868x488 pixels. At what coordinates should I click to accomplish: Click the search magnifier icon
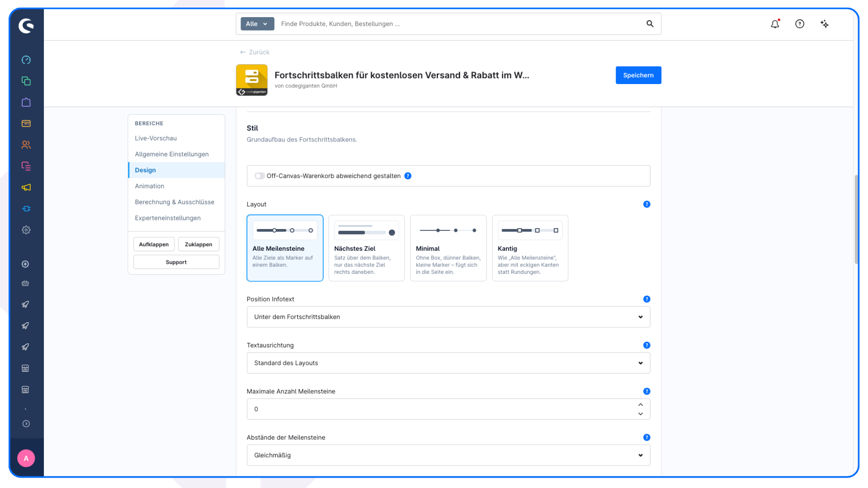tap(650, 23)
